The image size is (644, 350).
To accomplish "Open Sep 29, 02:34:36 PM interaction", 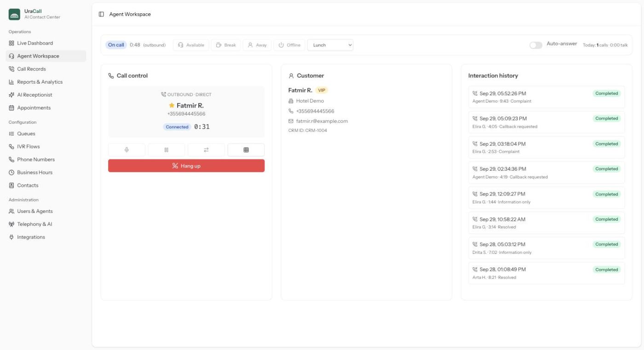I will [x=546, y=172].
